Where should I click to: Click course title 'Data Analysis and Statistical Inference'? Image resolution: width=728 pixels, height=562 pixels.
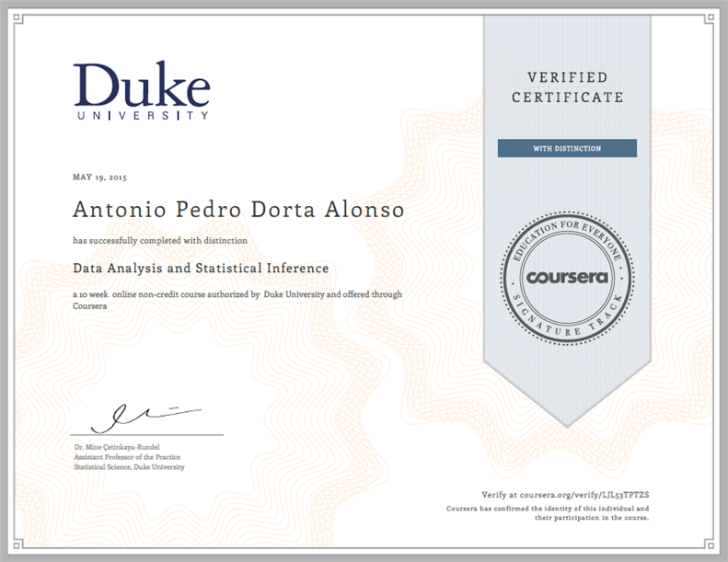coord(201,269)
